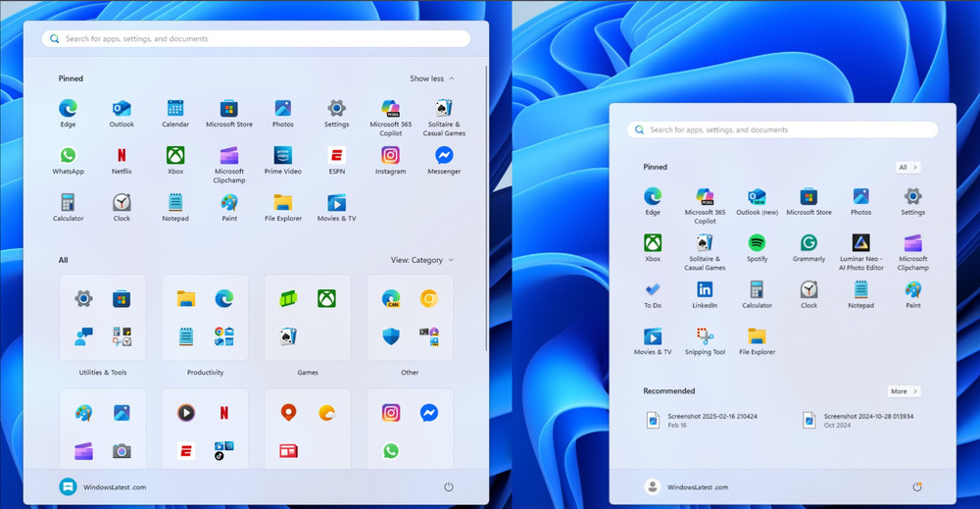
Task: Open Solitaire & Casual Games in left menu
Action: pos(444,118)
